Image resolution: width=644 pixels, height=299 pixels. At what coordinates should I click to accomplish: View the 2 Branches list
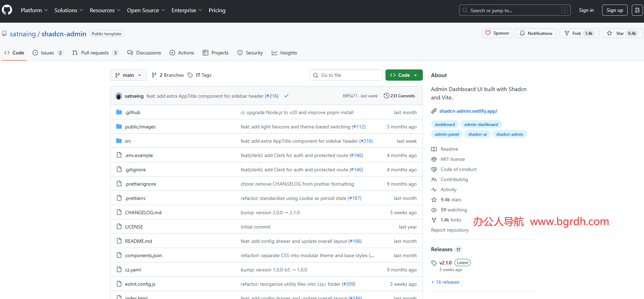pos(168,75)
